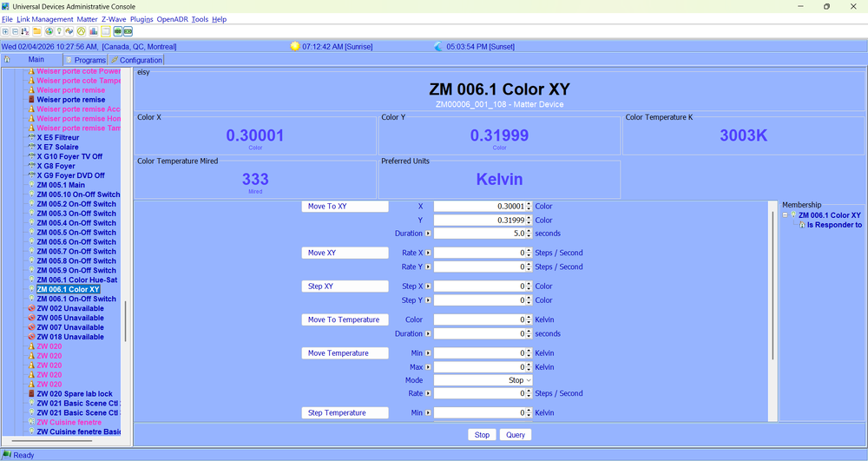Image resolution: width=868 pixels, height=461 pixels.
Task: Select ZM 006.1 Color Hue-Sat in tree
Action: pyautogui.click(x=76, y=280)
